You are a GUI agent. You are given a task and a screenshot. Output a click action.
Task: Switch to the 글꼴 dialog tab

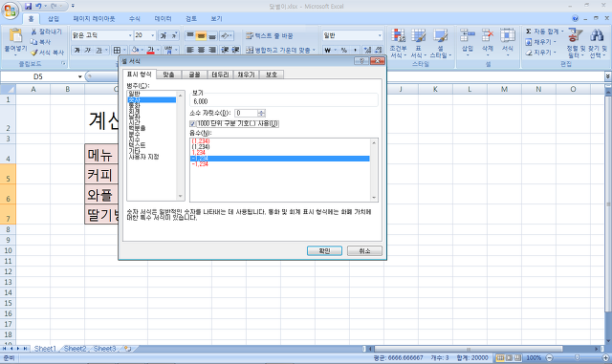click(194, 75)
